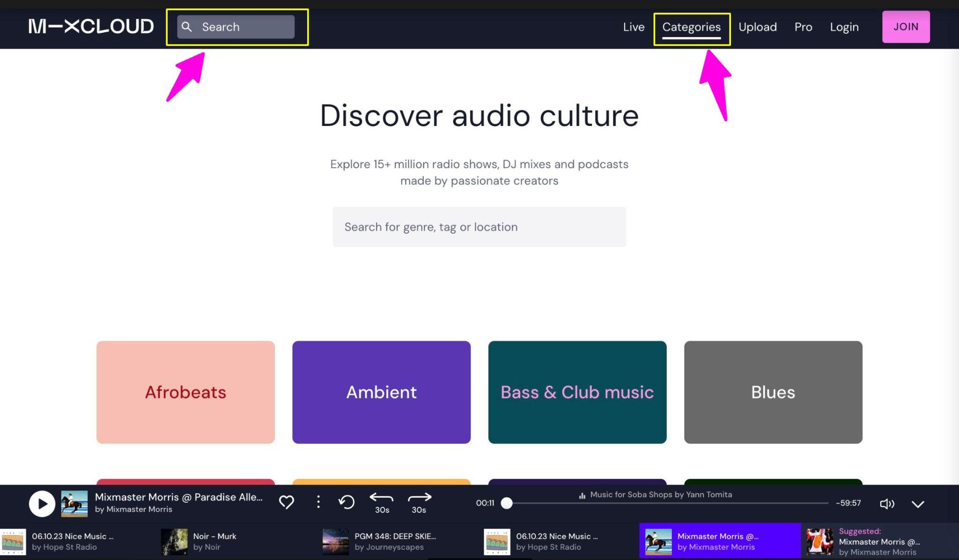The width and height of the screenshot is (959, 560).
Task: Click 'by Noir' text in the queue
Action: click(207, 547)
